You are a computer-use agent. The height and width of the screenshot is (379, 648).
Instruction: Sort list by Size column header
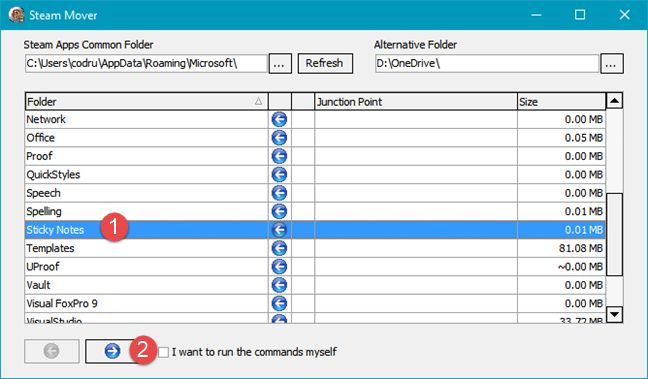tap(561, 101)
